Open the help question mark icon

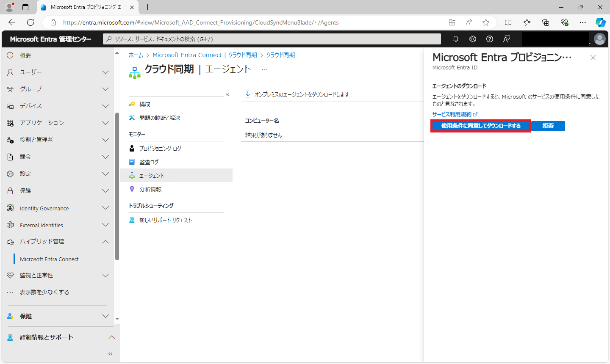(490, 39)
